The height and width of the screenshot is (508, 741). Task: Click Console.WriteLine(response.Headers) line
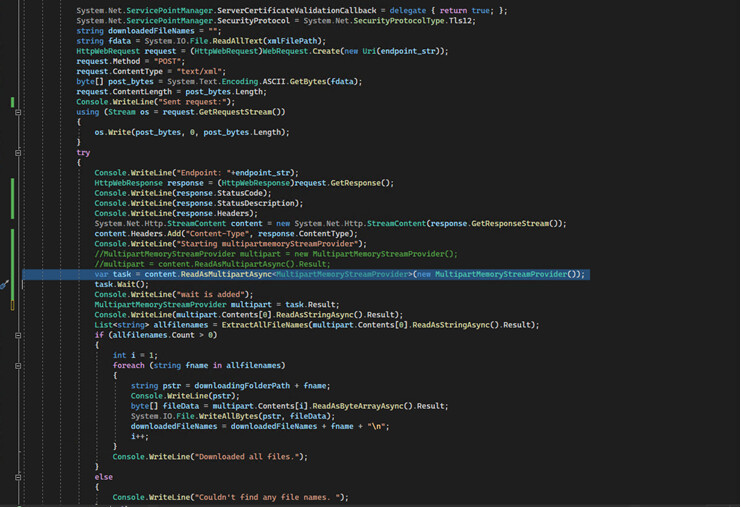tap(176, 214)
